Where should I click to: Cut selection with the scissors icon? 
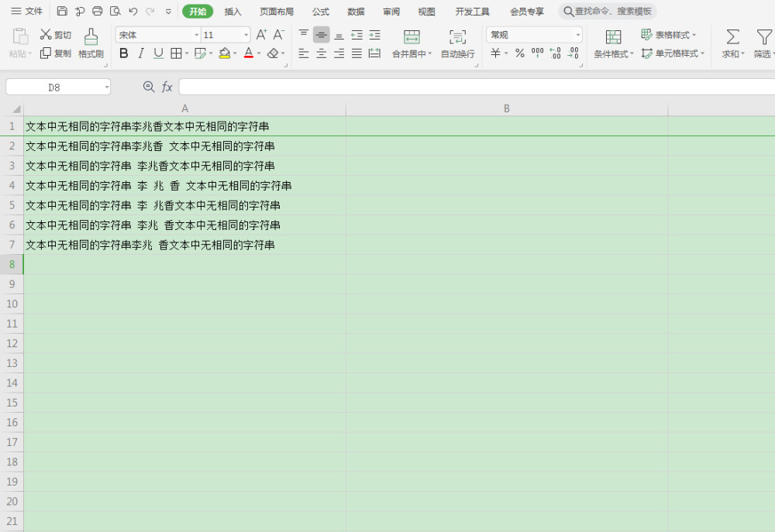click(55, 35)
